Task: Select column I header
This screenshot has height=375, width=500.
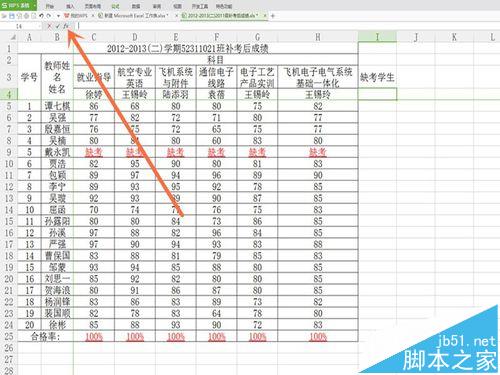Action: [x=377, y=37]
